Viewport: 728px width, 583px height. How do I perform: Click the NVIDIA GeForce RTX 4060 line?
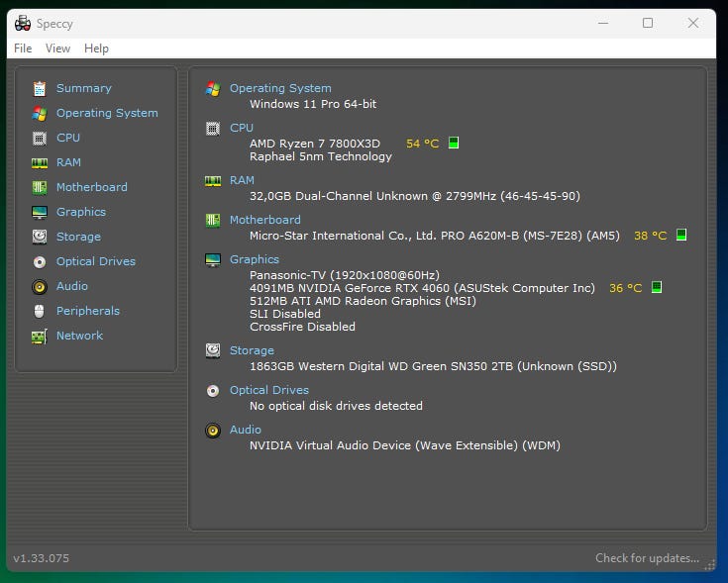coord(423,288)
